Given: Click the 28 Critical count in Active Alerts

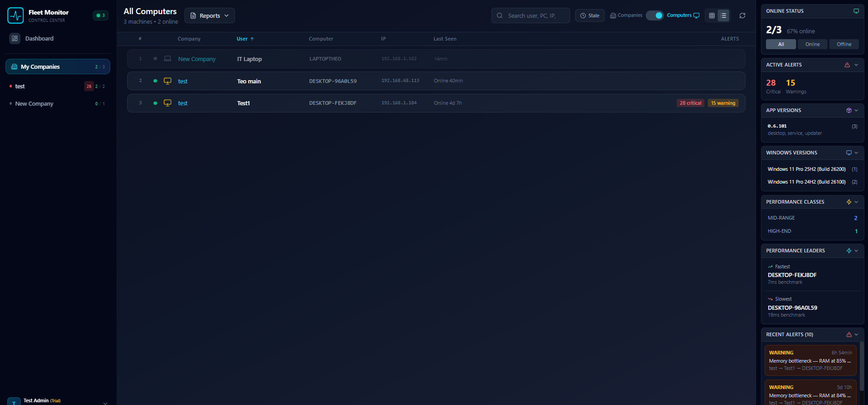Looking at the screenshot, I should [773, 85].
